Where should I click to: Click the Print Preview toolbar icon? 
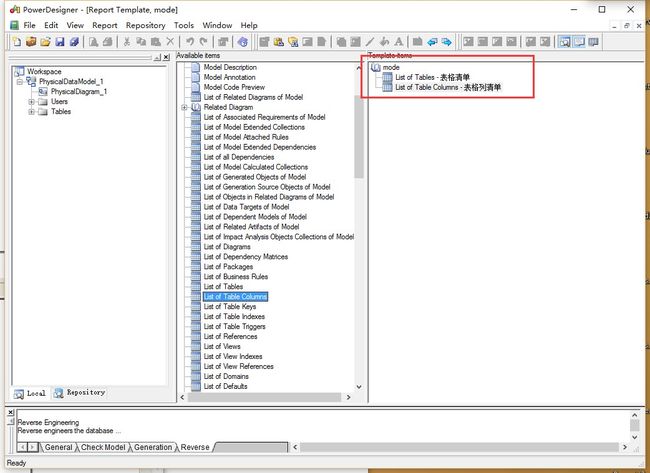point(94,42)
